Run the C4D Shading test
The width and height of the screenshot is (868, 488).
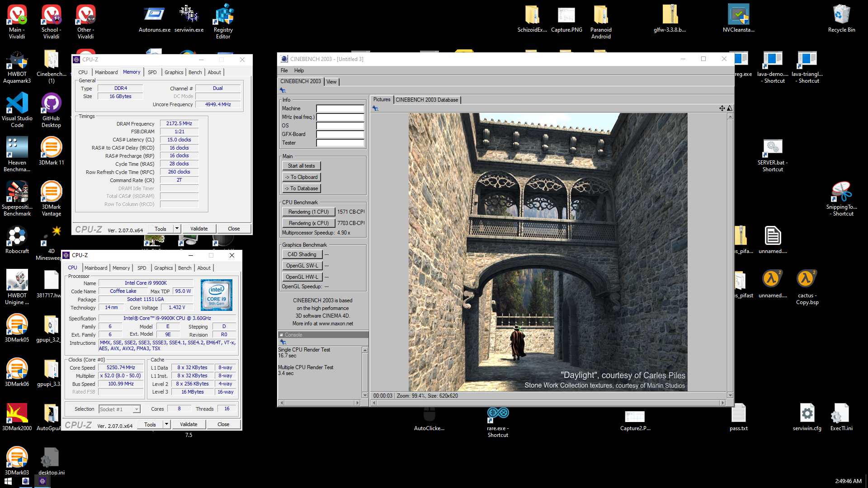(302, 254)
